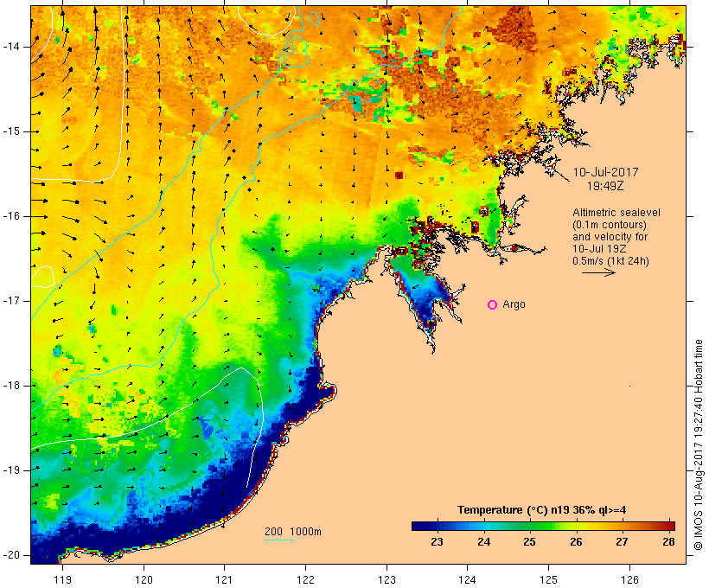
Task: Click the colorbar value '25'
Action: click(529, 542)
